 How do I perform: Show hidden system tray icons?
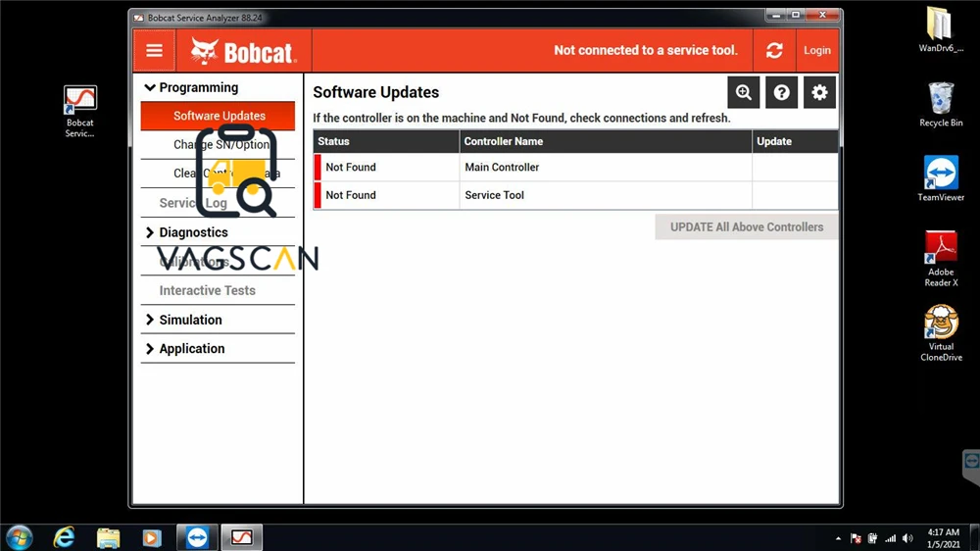(x=838, y=538)
